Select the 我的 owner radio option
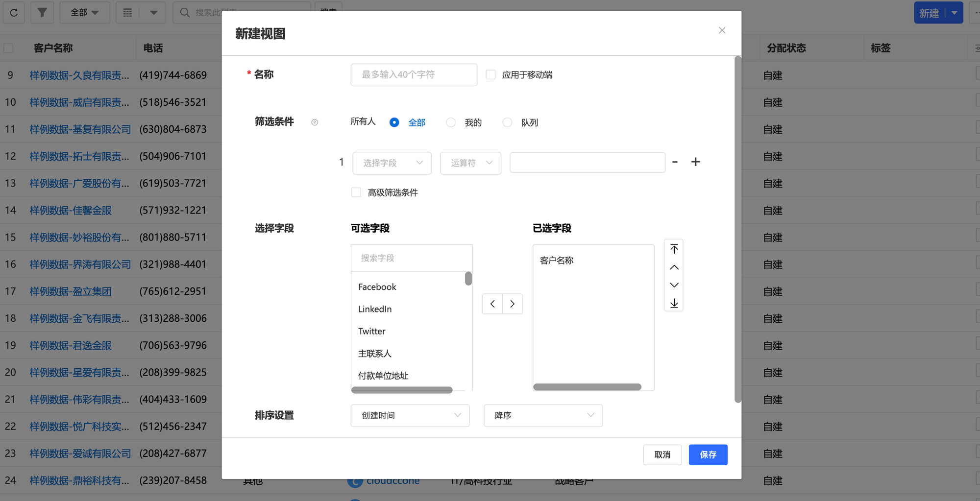 451,122
